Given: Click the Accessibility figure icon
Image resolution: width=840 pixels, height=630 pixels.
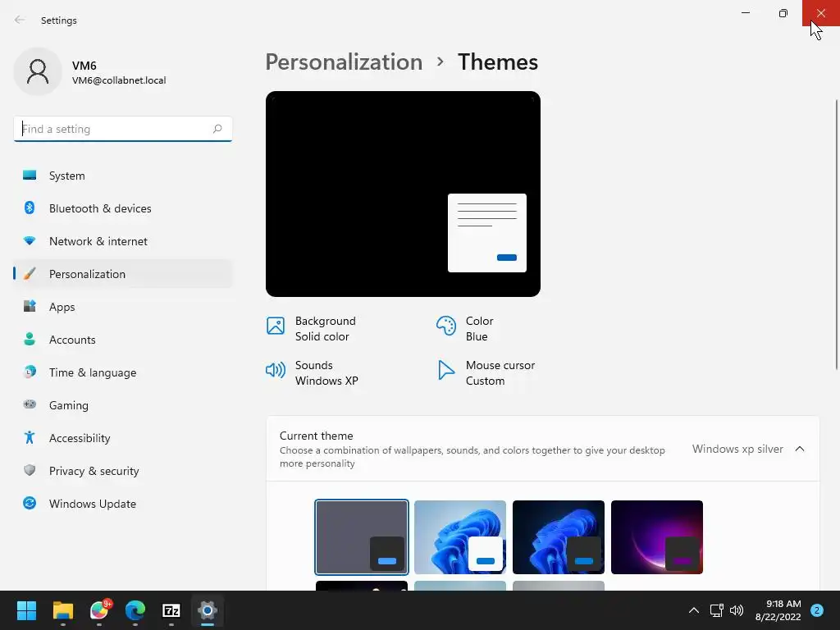Looking at the screenshot, I should (x=30, y=438).
